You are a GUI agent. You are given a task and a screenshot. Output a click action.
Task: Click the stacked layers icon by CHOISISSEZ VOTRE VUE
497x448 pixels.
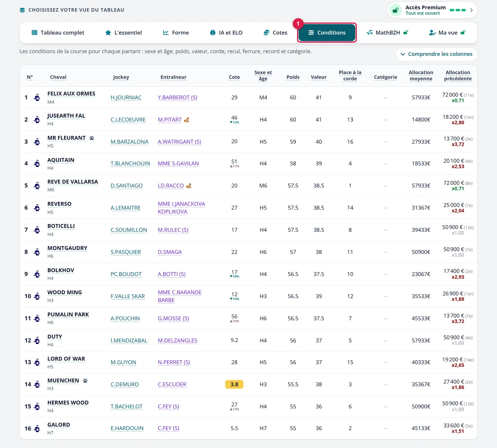coord(22,10)
